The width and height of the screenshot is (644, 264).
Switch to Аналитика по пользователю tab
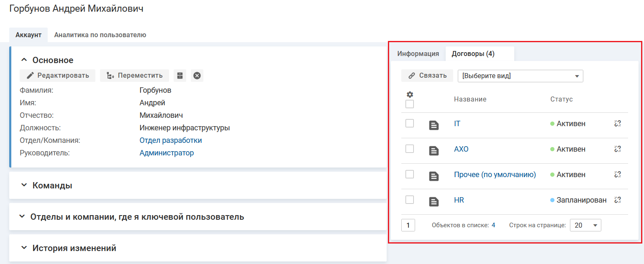(x=100, y=35)
